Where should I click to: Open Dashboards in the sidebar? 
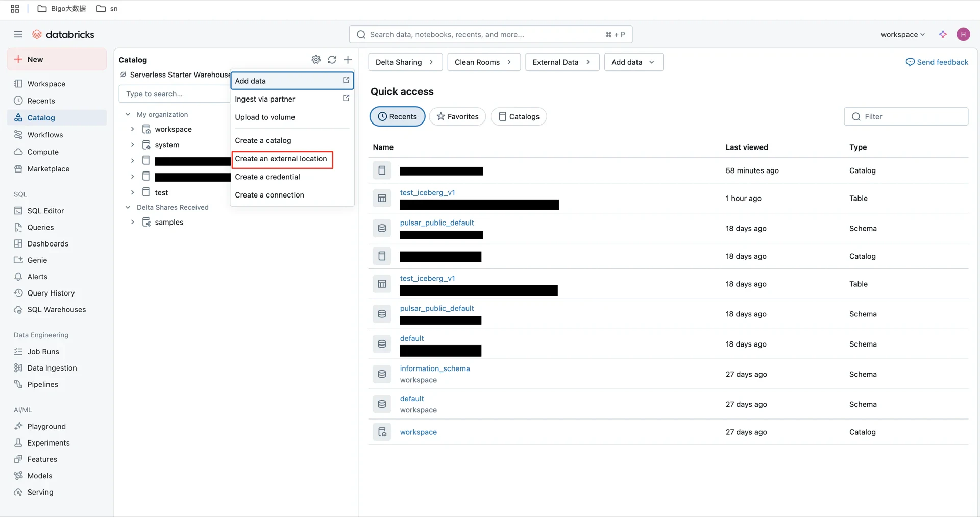[x=57, y=243]
